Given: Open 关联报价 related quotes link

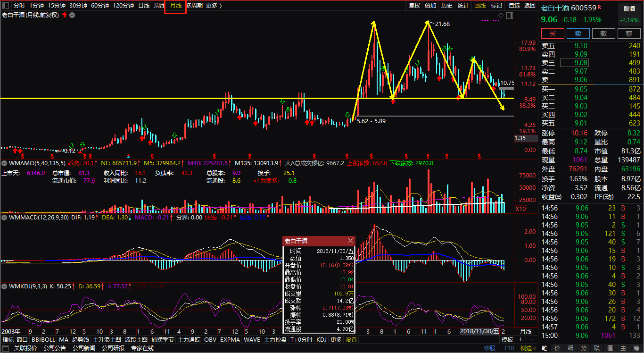Looking at the screenshot, I should click(25, 348).
